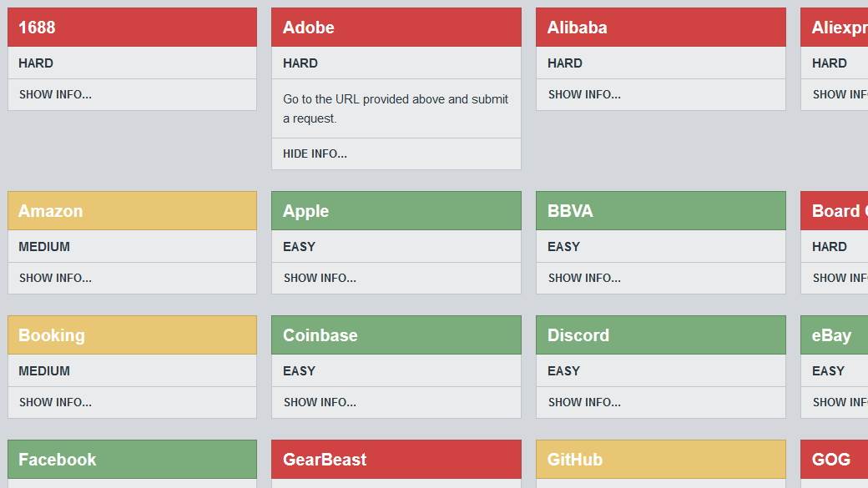The width and height of the screenshot is (868, 488).
Task: Click the GitHub card header
Action: pyautogui.click(x=660, y=459)
